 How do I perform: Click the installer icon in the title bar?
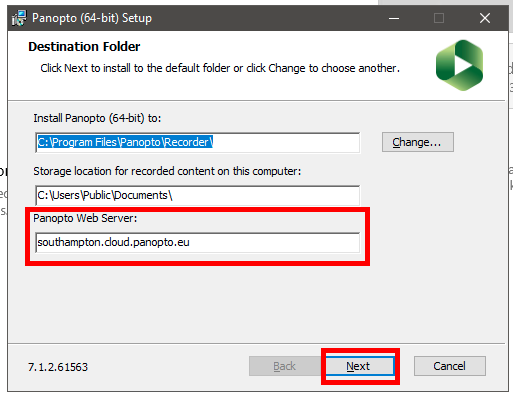[x=19, y=18]
